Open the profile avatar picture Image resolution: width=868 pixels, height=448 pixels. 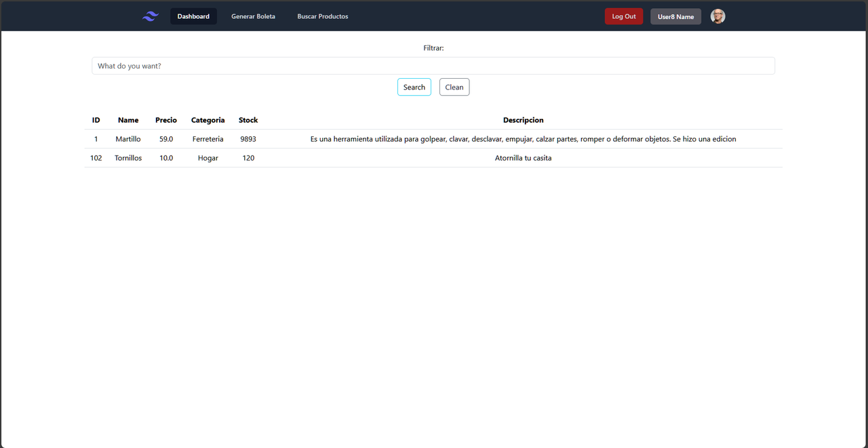(x=717, y=16)
